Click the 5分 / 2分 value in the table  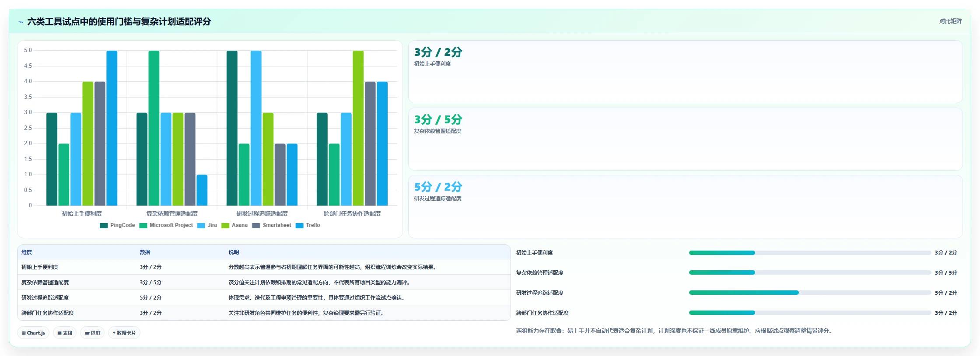coord(150,298)
